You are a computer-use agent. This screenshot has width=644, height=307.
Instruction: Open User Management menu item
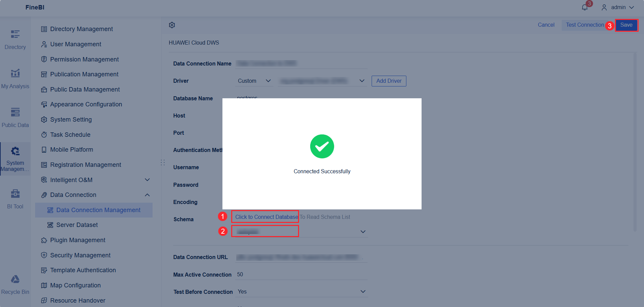pyautogui.click(x=76, y=44)
